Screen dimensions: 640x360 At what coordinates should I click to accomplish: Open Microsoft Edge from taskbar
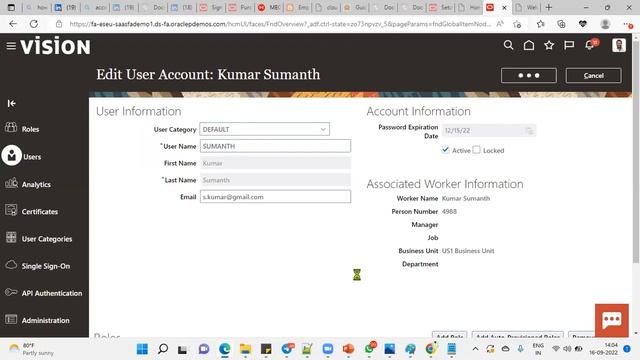224,349
